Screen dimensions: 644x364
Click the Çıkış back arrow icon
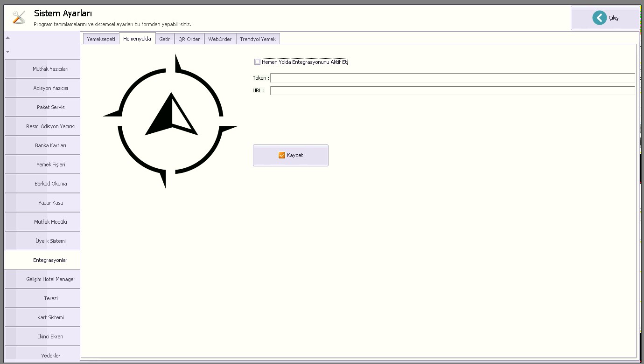pos(599,18)
